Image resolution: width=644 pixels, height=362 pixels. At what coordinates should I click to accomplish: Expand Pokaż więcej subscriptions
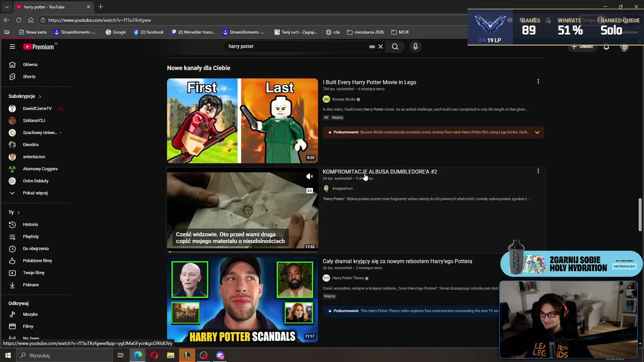pyautogui.click(x=35, y=193)
